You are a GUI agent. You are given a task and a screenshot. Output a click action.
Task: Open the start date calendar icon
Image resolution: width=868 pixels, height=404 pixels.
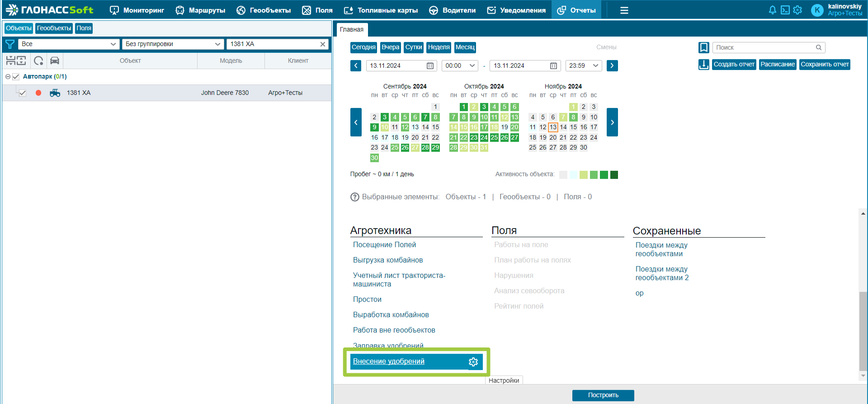pyautogui.click(x=430, y=66)
